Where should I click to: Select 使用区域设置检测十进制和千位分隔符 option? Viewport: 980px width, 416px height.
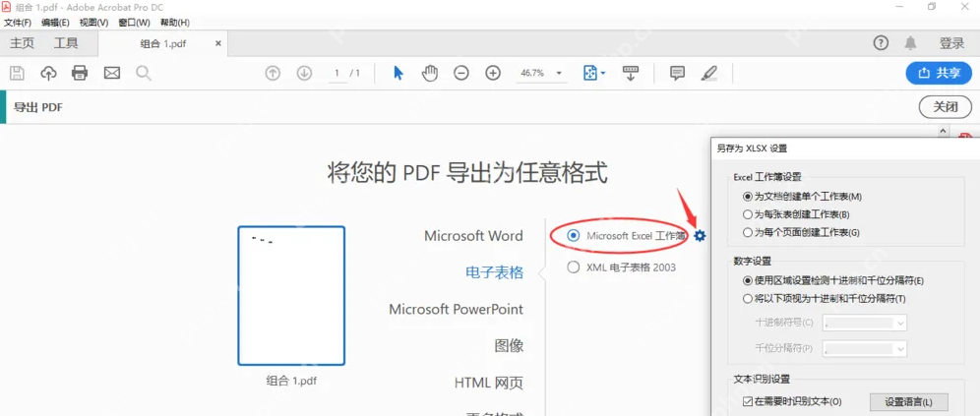click(748, 280)
